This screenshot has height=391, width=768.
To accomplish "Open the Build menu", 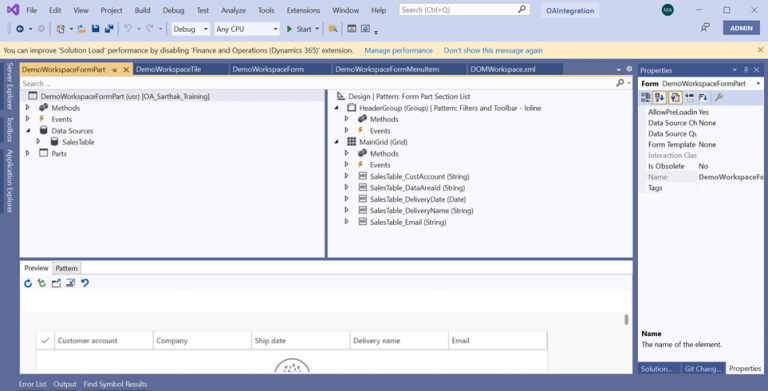I will [143, 10].
